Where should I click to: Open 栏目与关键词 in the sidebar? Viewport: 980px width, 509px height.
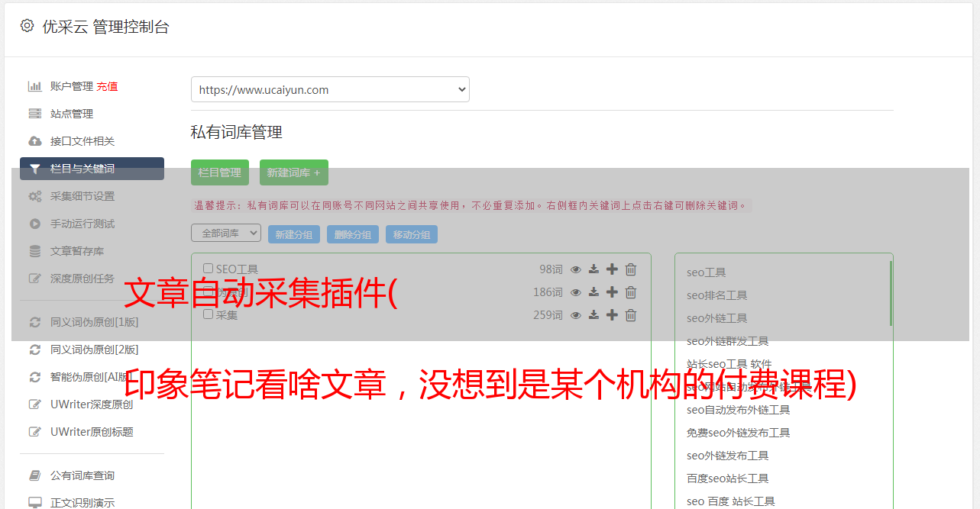click(92, 169)
